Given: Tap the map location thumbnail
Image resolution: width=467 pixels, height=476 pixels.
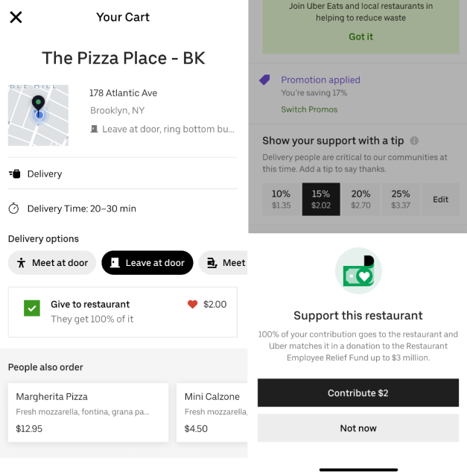Looking at the screenshot, I should coord(38,115).
